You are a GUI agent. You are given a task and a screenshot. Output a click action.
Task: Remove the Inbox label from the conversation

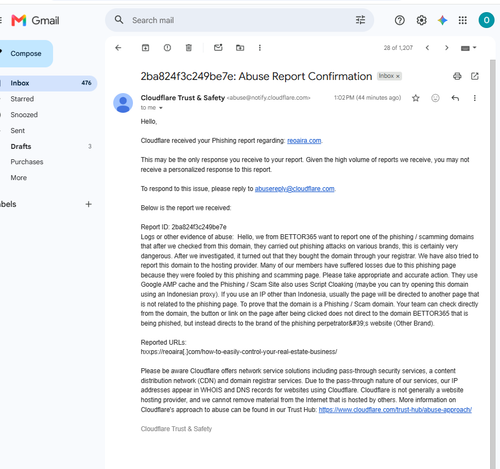coord(398,76)
